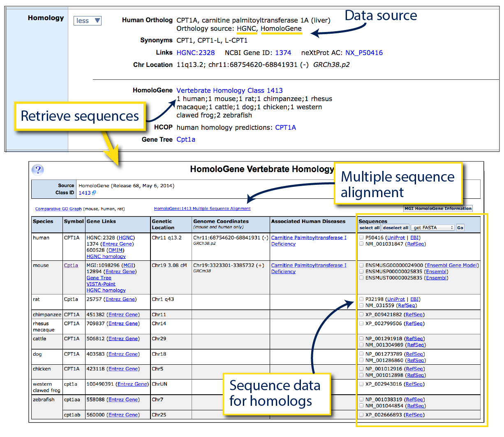Image resolution: width=504 pixels, height=437 pixels.
Task: Open HGNC homology link in human row
Action: point(106,256)
